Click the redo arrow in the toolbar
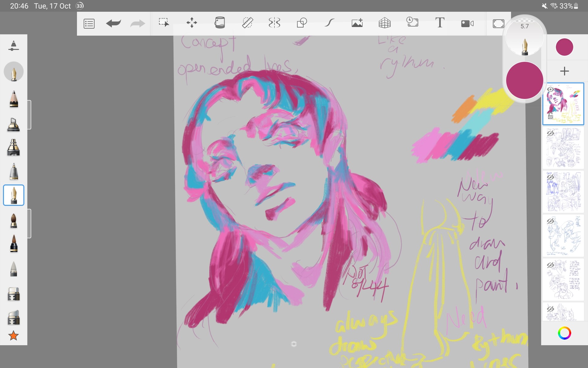Viewport: 588px width, 368px height. click(137, 23)
